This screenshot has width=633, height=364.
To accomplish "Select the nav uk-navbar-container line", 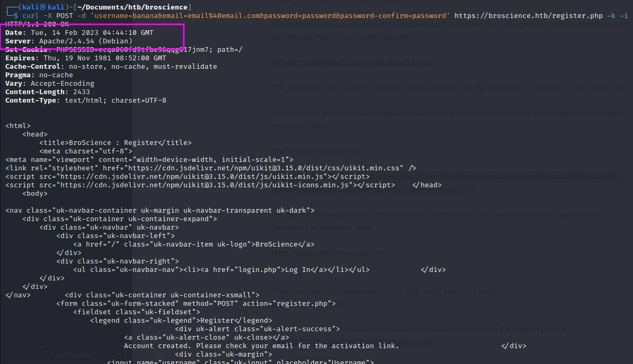I will point(160,211).
